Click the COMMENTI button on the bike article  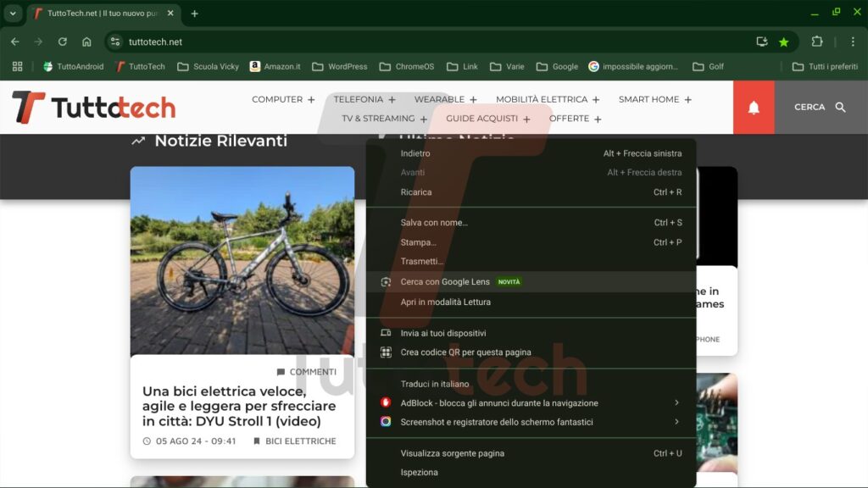click(x=305, y=371)
